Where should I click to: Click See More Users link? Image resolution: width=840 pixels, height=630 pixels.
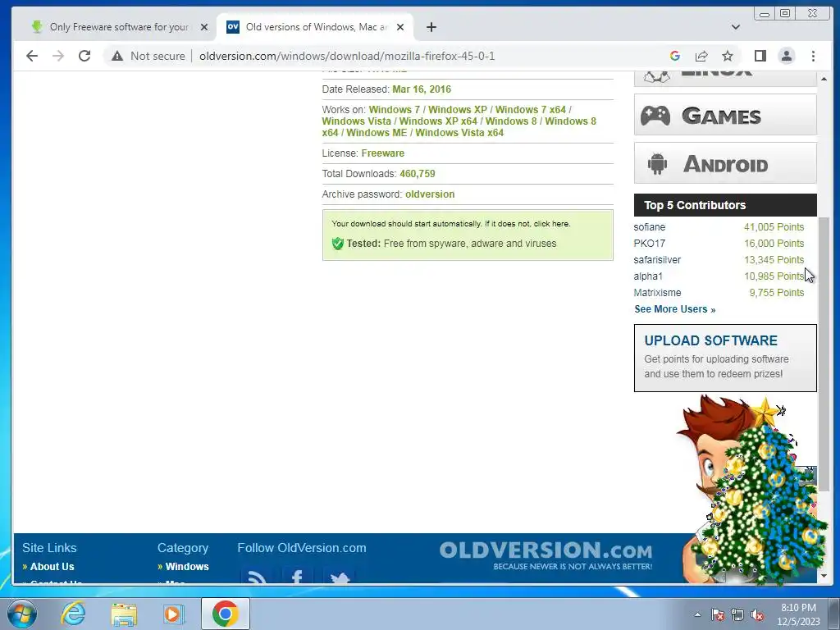point(675,309)
